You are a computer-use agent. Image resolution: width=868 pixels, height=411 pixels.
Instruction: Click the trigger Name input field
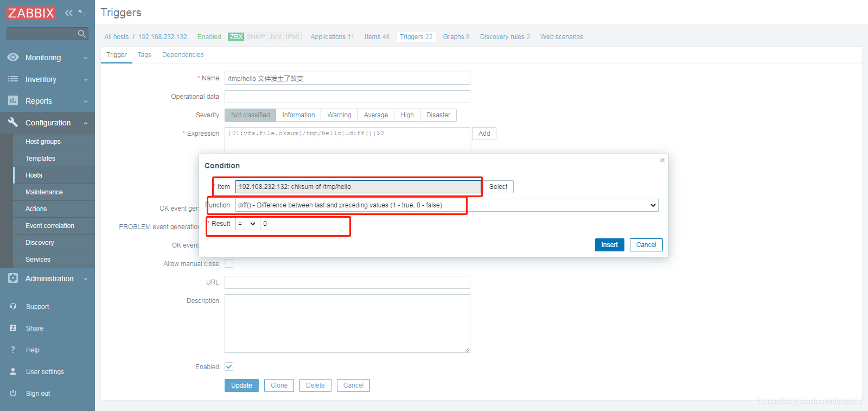point(347,78)
